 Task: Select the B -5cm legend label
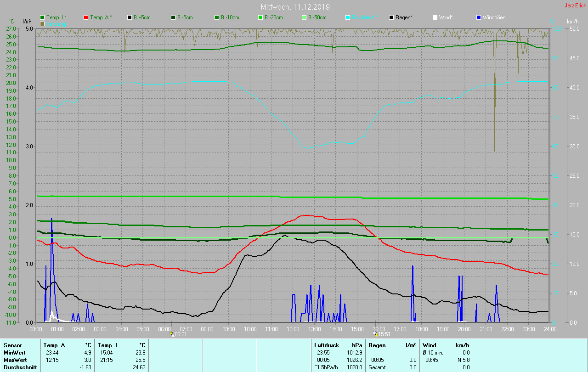[185, 17]
